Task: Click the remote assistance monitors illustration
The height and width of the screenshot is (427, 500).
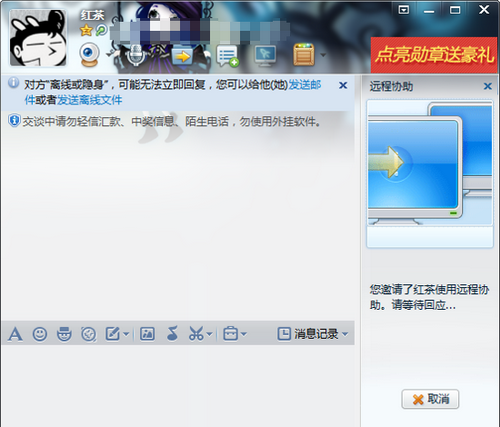Action: tap(430, 163)
